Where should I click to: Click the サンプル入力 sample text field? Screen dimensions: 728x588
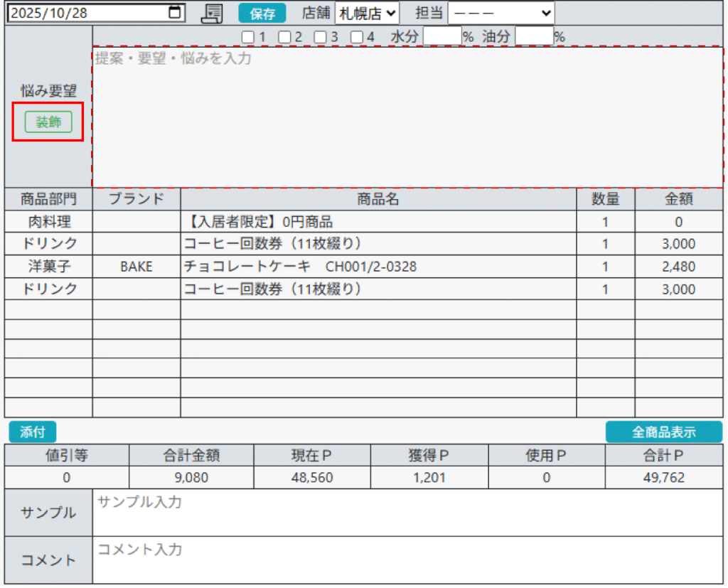pos(407,512)
